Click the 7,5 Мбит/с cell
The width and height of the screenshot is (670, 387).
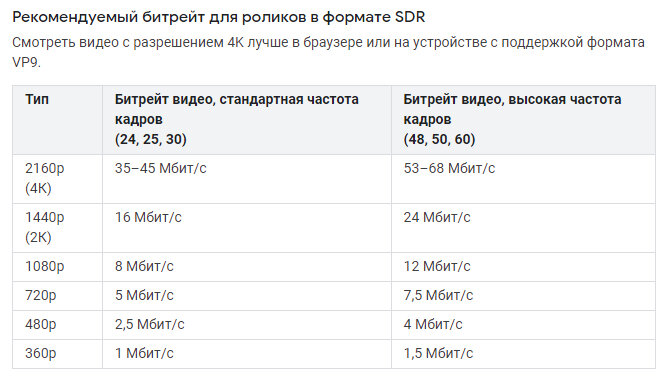[438, 296]
